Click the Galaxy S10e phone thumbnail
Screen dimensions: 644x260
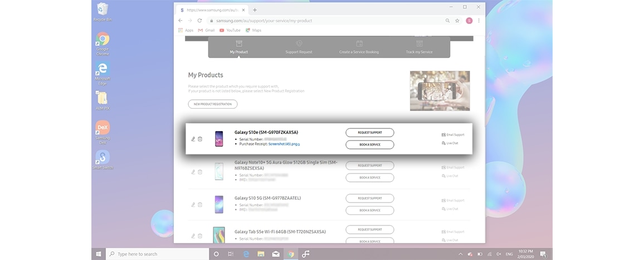coord(219,138)
